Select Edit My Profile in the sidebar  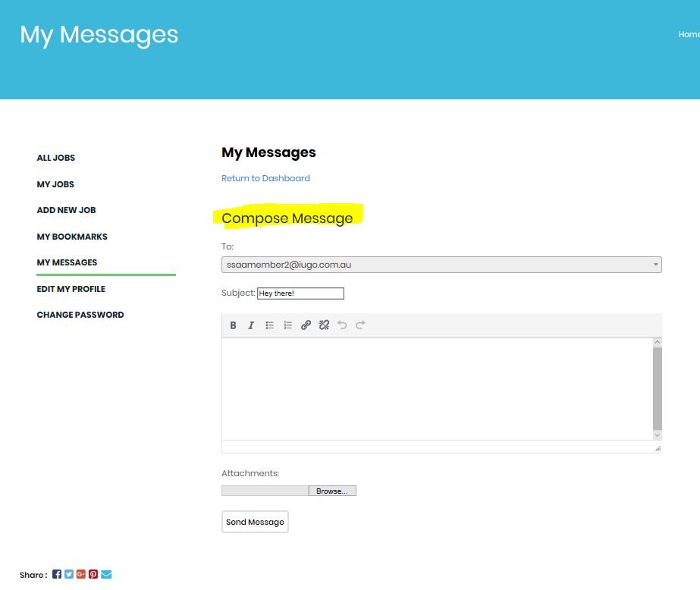pyautogui.click(x=71, y=289)
